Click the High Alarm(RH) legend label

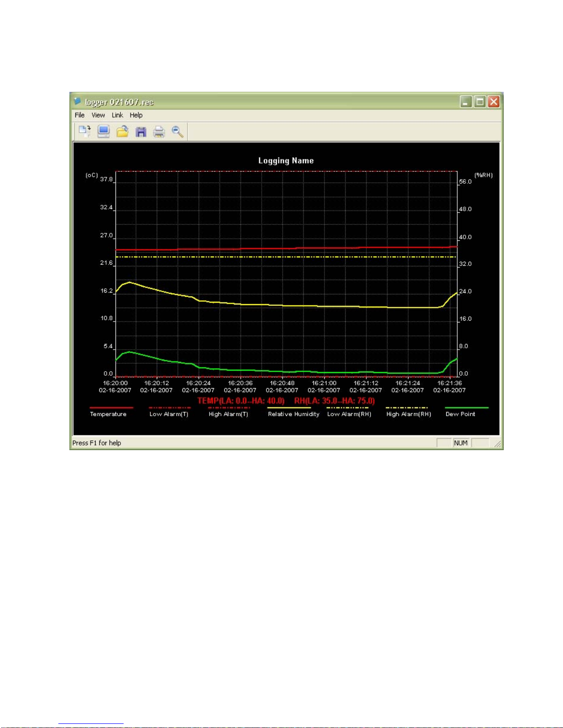click(409, 414)
